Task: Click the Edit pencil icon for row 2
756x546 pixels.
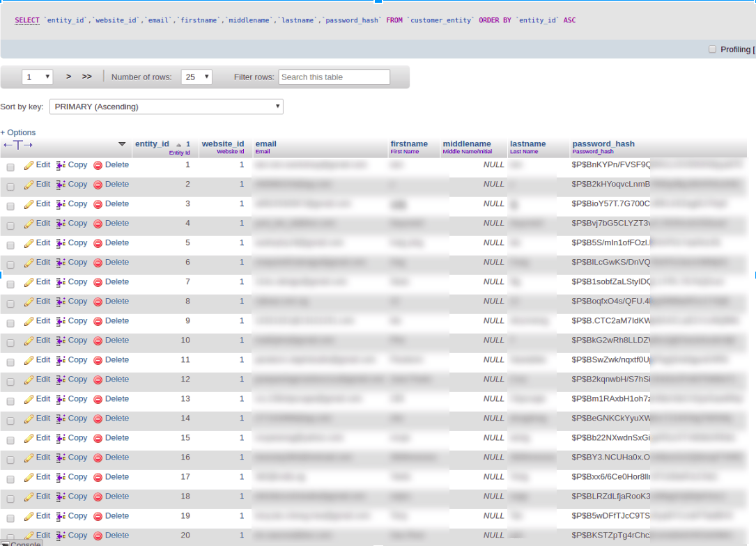Action: [x=29, y=185]
